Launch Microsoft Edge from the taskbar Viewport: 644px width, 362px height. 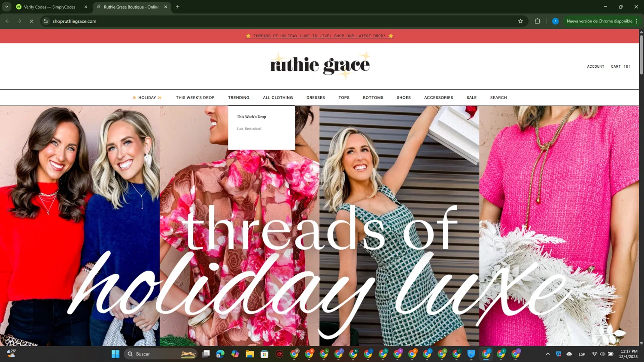(220, 354)
